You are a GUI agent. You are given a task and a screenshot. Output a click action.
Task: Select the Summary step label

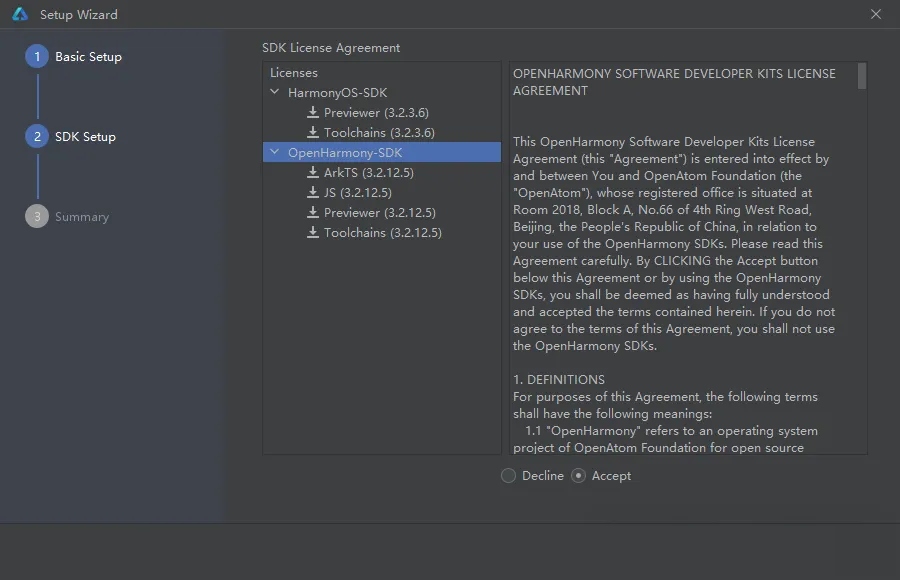point(82,217)
